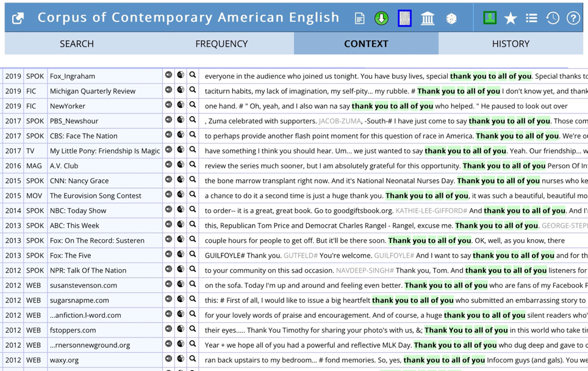This screenshot has width=588, height=371.
Task: Open the institution building icon
Action: pyautogui.click(x=428, y=18)
